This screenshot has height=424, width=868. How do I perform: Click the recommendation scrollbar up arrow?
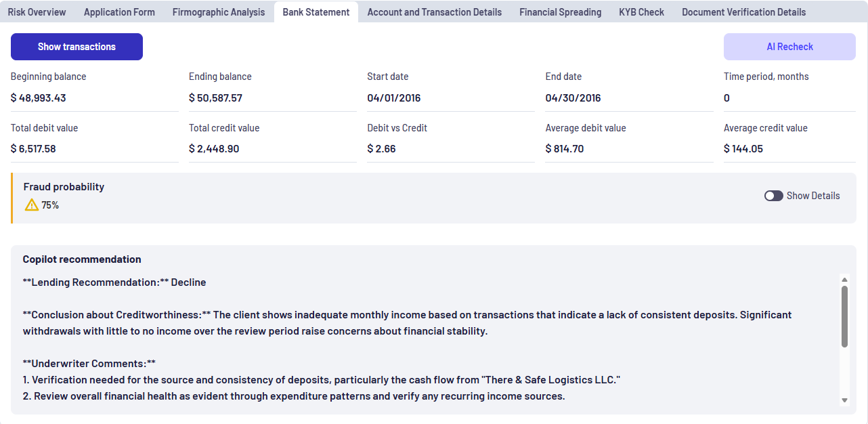coord(844,279)
